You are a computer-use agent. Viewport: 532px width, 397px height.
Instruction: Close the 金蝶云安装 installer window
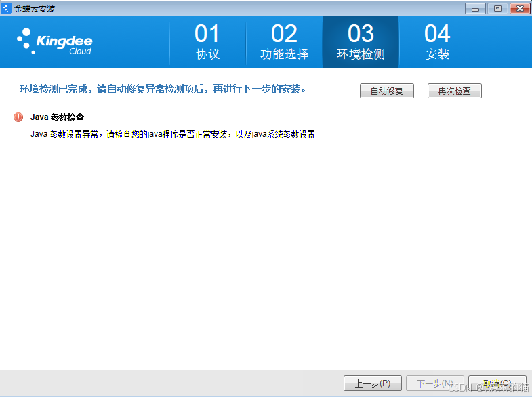520,9
